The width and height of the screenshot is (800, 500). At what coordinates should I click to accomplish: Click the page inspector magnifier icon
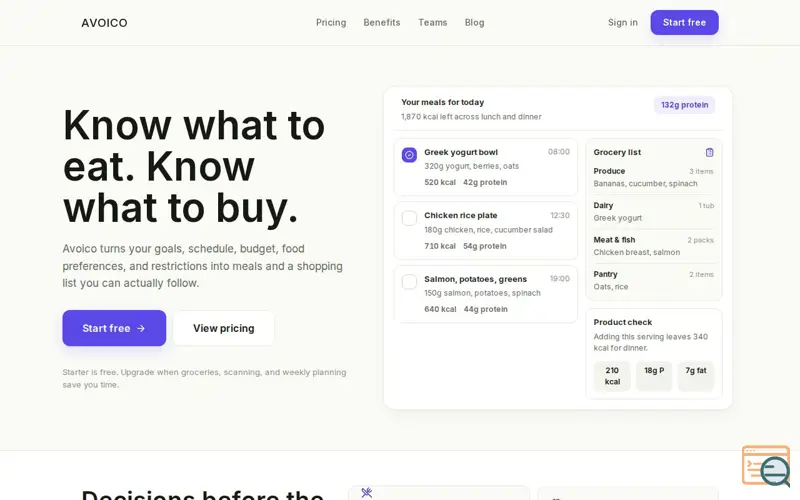click(766, 466)
